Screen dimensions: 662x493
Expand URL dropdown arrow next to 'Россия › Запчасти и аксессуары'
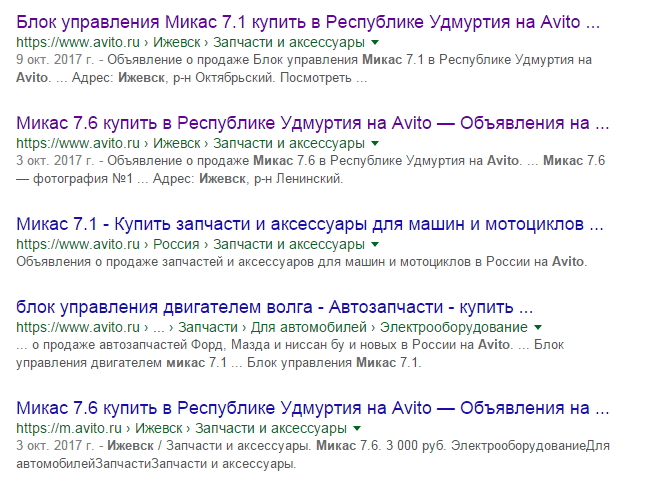point(375,244)
